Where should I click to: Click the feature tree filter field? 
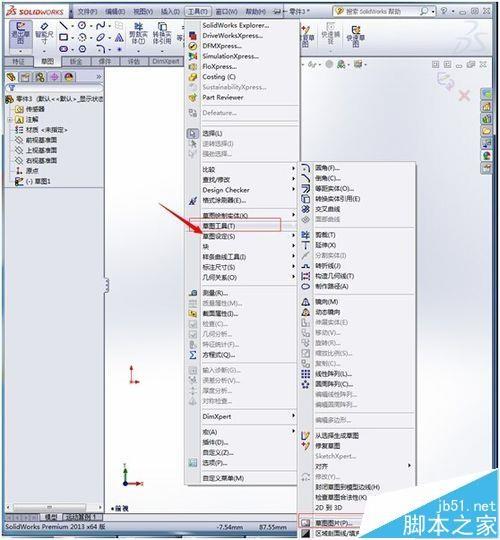[x=54, y=88]
